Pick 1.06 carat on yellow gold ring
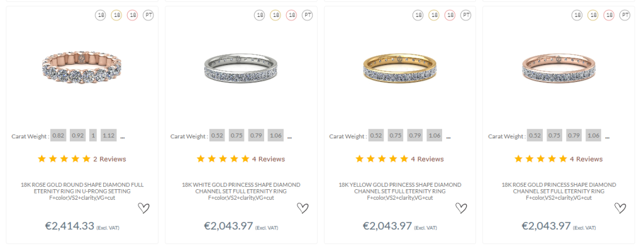Image resolution: width=644 pixels, height=247 pixels. (434, 136)
